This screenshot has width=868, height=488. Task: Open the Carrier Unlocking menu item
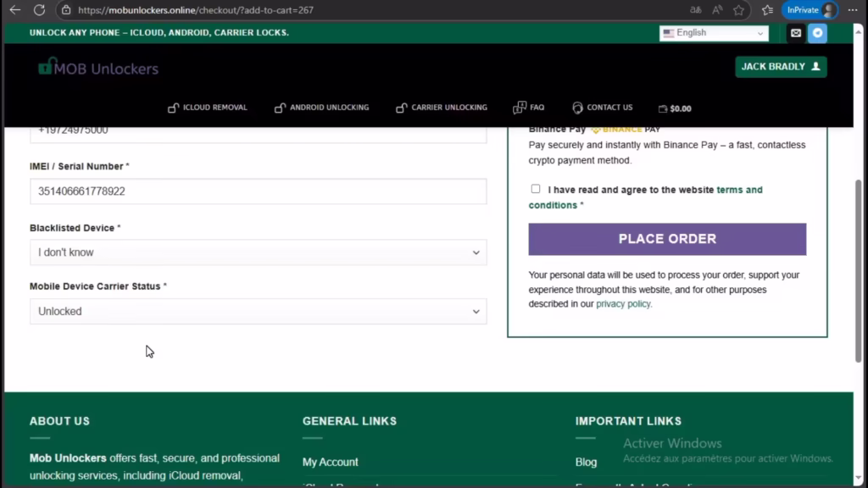[x=442, y=108]
